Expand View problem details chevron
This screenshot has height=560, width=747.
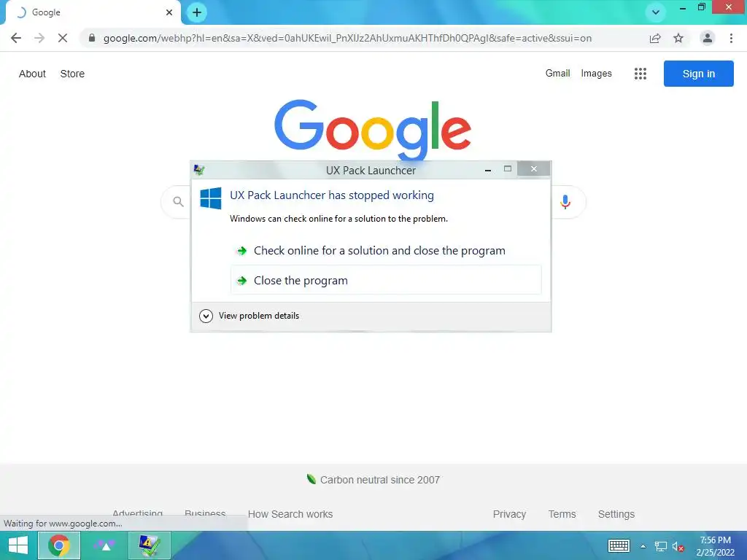[206, 316]
